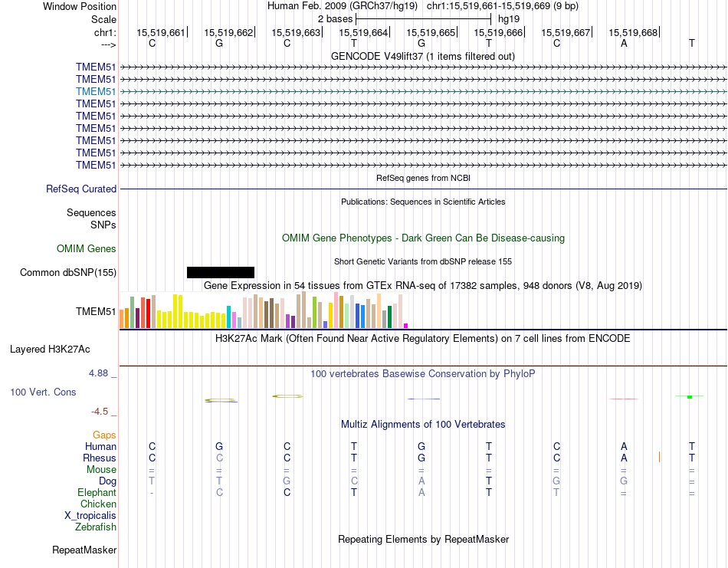Screen dimensions: 728x568
Task: Click 'Multiz Alignments of 100 Vertebrates' title
Action: click(x=423, y=425)
